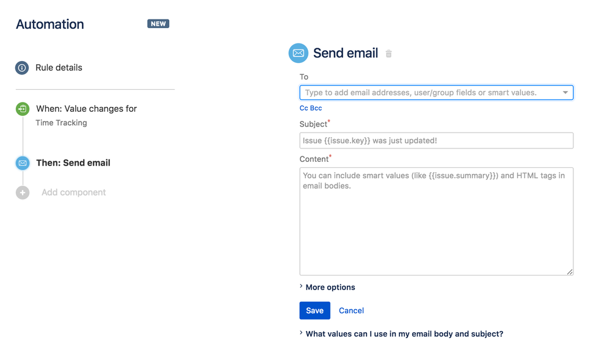Cancel editing the email action
This screenshot has height=364, width=610.
point(351,310)
